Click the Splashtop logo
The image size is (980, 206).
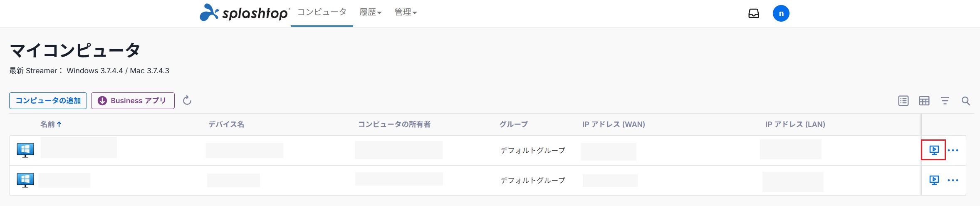245,13
